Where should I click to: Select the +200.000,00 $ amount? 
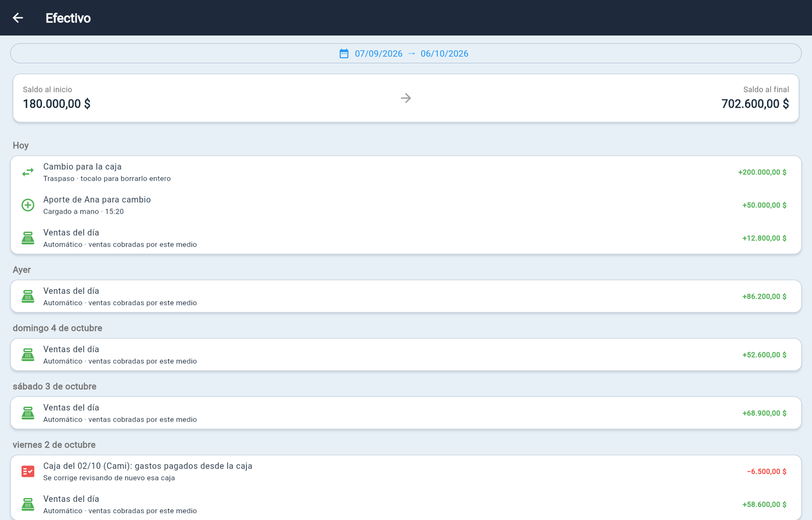point(762,172)
